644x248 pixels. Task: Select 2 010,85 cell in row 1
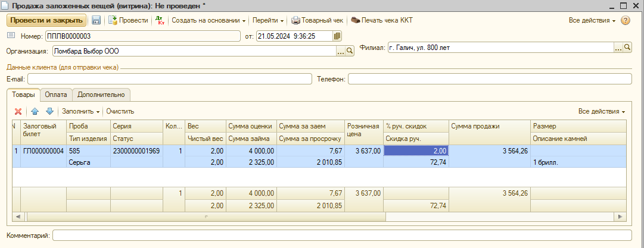(x=310, y=162)
